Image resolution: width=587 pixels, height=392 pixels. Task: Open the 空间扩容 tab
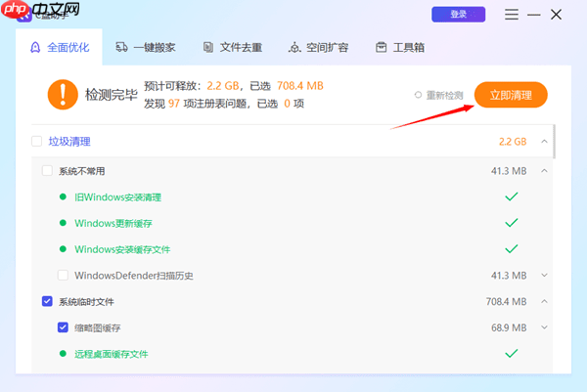click(319, 47)
